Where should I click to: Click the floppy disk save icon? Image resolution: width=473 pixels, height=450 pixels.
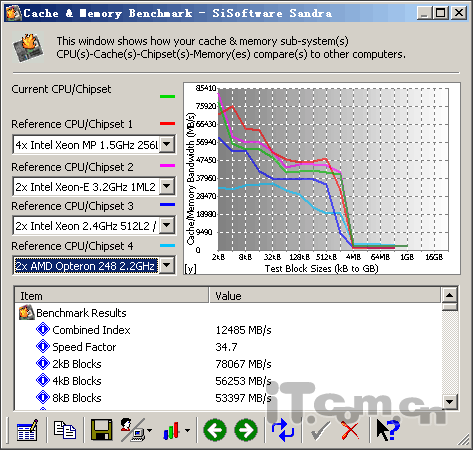102,430
